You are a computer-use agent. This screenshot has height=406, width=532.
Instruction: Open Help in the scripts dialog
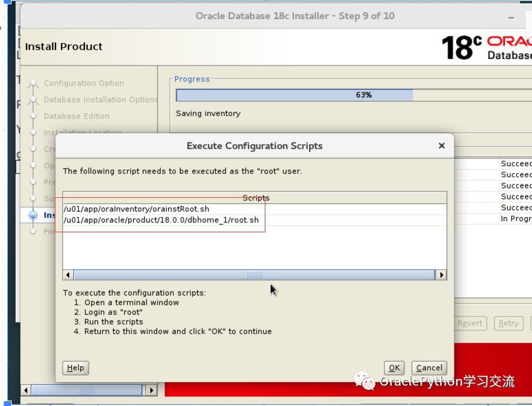[76, 368]
